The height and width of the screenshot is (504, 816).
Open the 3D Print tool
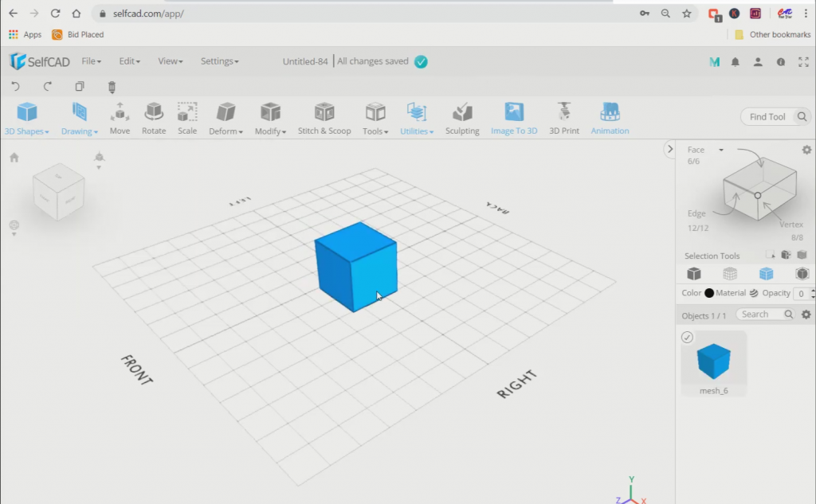(x=564, y=118)
